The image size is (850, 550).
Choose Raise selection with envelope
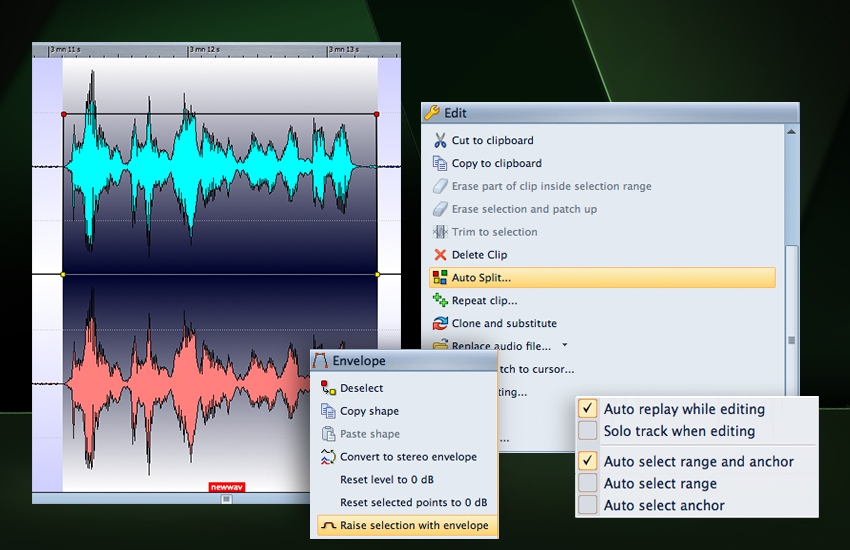[x=413, y=525]
